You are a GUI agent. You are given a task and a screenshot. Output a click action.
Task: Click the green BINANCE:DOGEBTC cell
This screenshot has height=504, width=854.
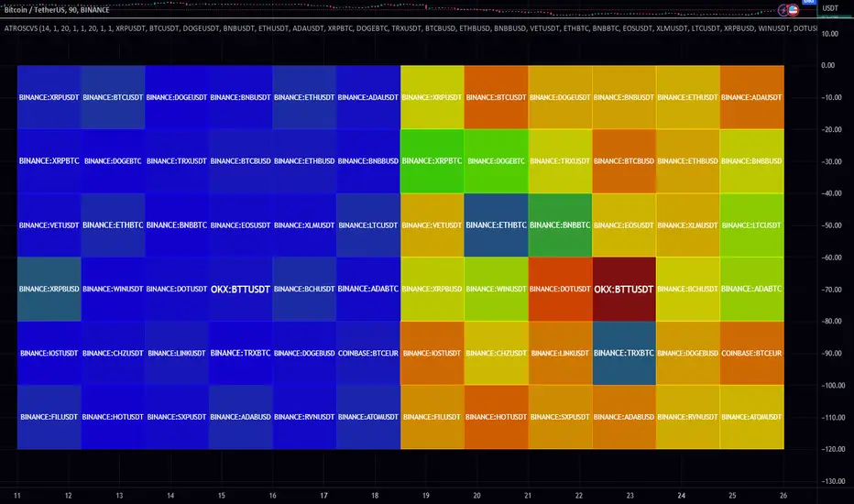click(496, 161)
